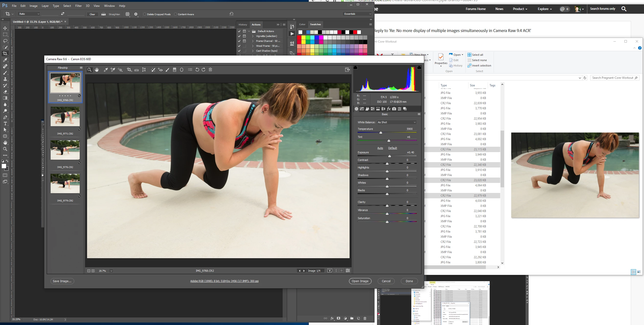This screenshot has height=325, width=644.
Task: Enable Delete Cropped Pixels checkbox
Action: pos(144,14)
